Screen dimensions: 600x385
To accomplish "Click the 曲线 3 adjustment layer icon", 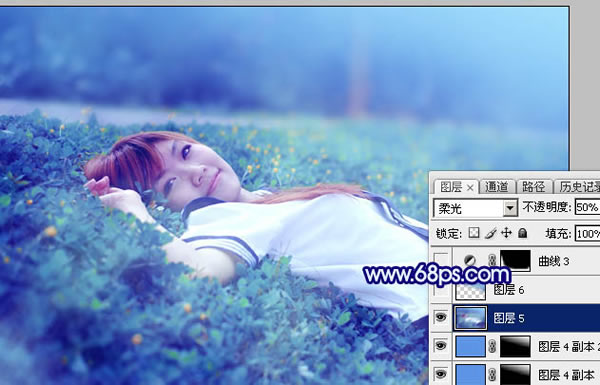I will point(470,261).
